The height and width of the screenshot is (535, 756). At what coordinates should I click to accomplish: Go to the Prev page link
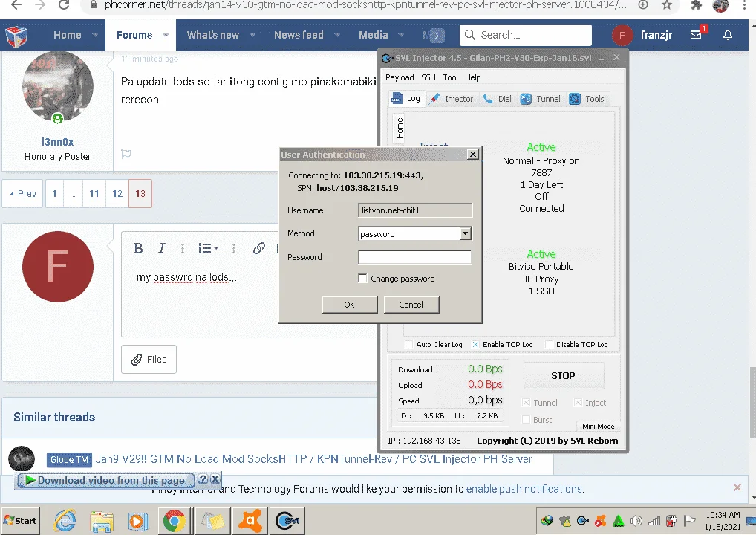coord(23,193)
